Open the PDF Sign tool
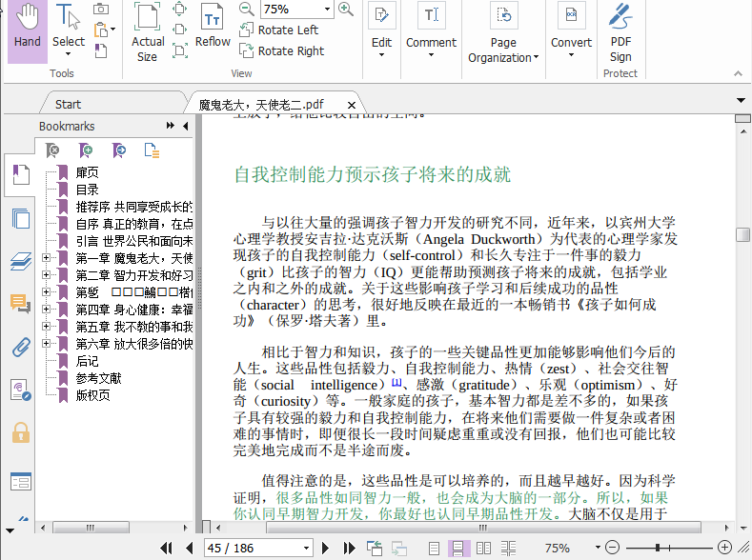Image resolution: width=752 pixels, height=560 pixels. coord(620,32)
